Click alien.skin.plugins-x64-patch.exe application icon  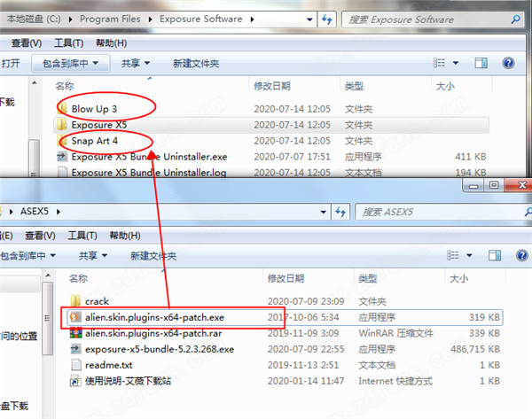(x=75, y=317)
